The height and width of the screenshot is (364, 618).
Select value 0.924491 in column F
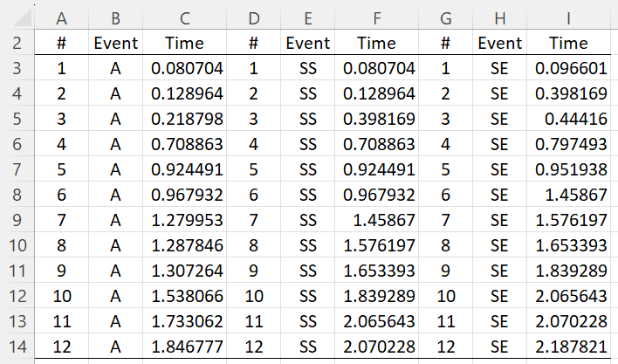coord(377,169)
